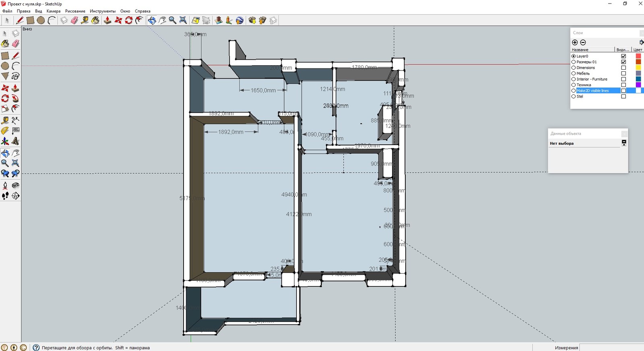The image size is (644, 351).
Task: Select the Scale tool
Action: (x=5, y=109)
